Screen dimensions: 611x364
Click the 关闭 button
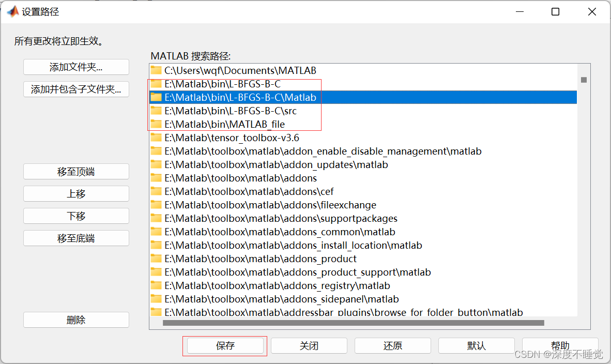[309, 346]
